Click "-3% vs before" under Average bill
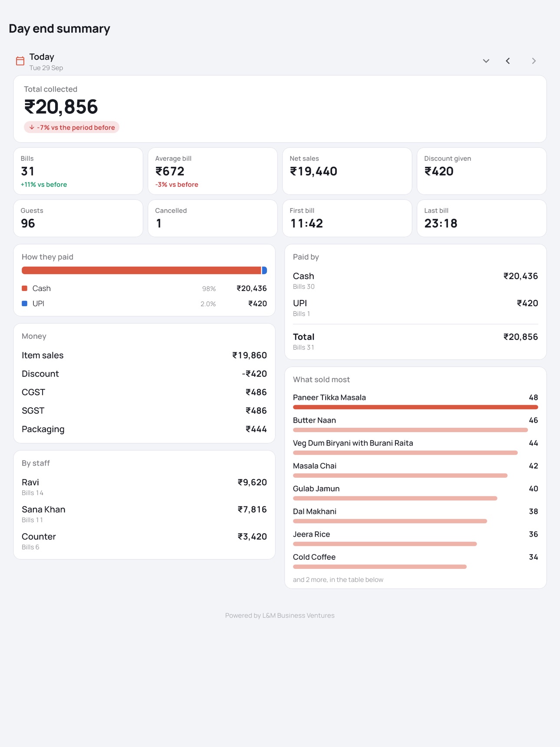This screenshot has height=747, width=560. pyautogui.click(x=177, y=185)
